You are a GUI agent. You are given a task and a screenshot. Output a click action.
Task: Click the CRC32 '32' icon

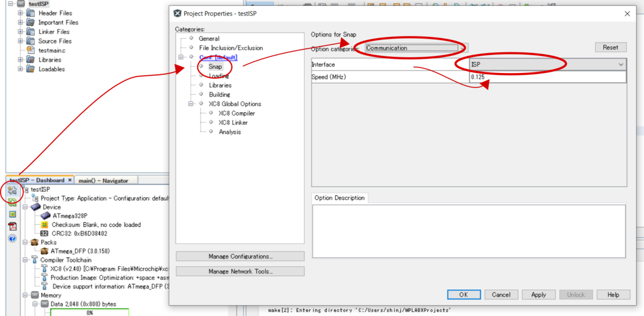(x=45, y=233)
